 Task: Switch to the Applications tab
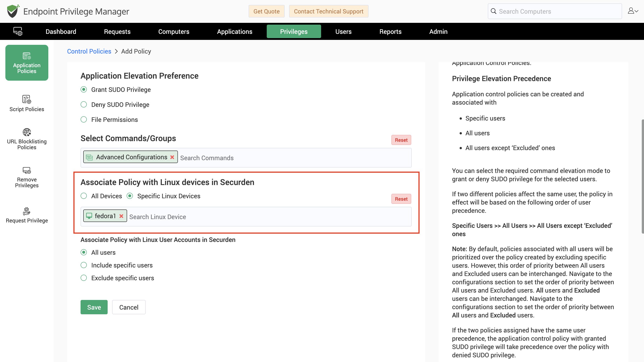point(235,32)
